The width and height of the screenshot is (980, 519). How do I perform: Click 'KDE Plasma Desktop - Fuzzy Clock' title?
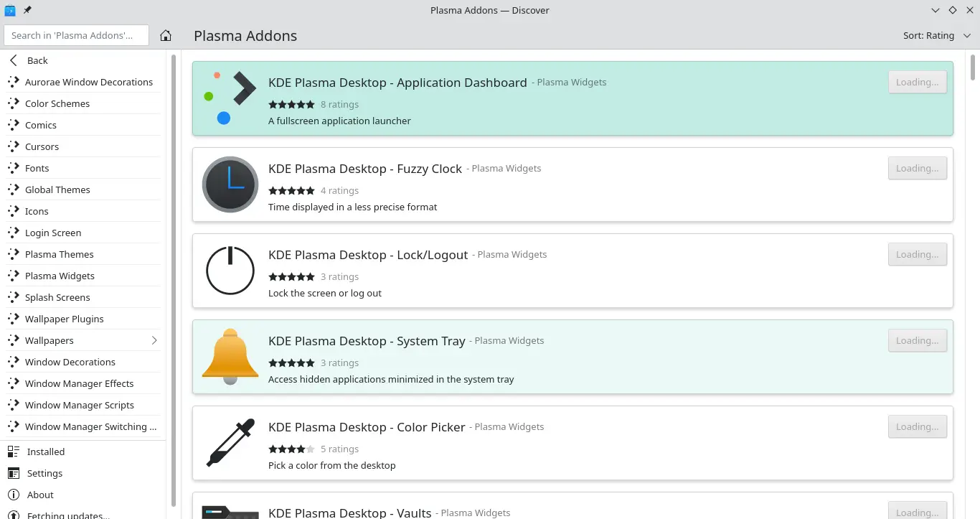(x=365, y=169)
